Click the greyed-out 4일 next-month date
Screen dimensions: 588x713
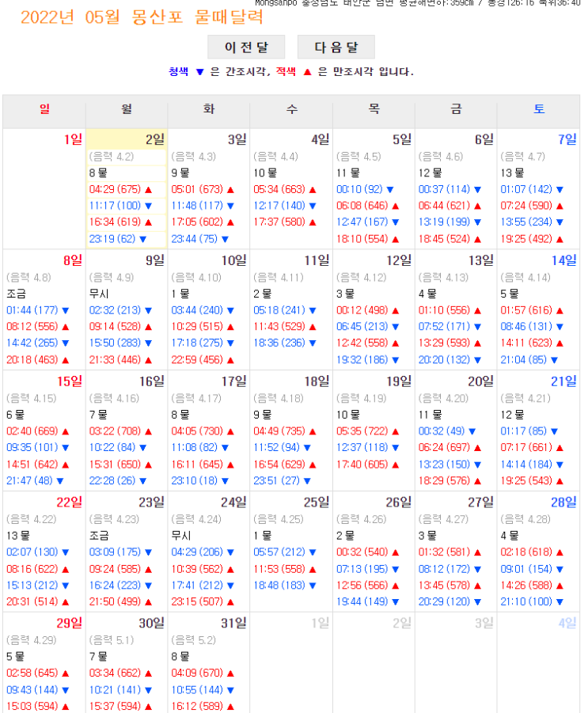567,624
